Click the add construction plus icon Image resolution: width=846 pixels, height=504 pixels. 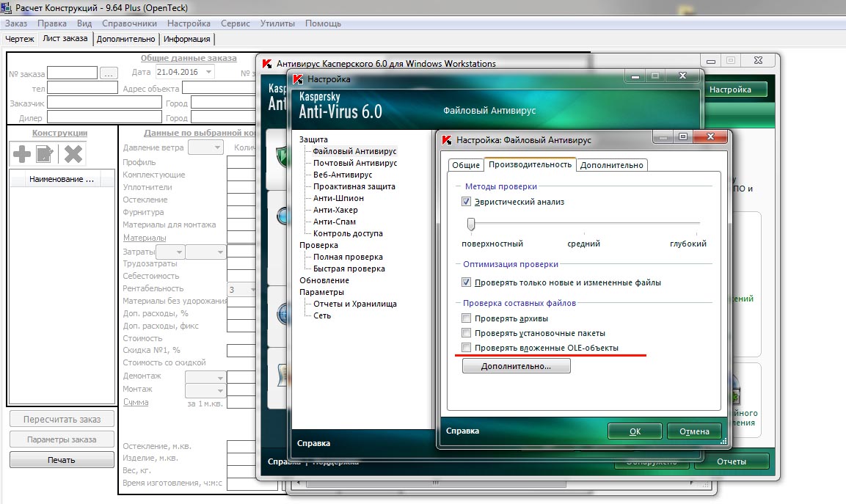click(21, 154)
